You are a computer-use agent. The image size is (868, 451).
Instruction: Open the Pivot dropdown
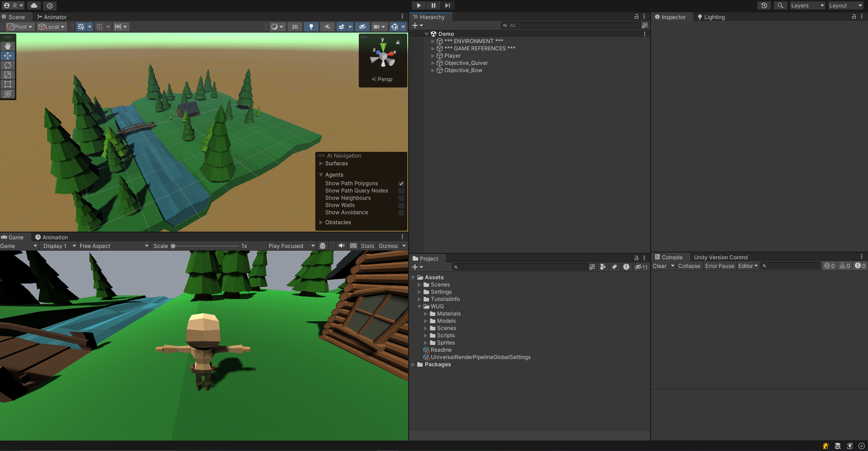pos(20,27)
